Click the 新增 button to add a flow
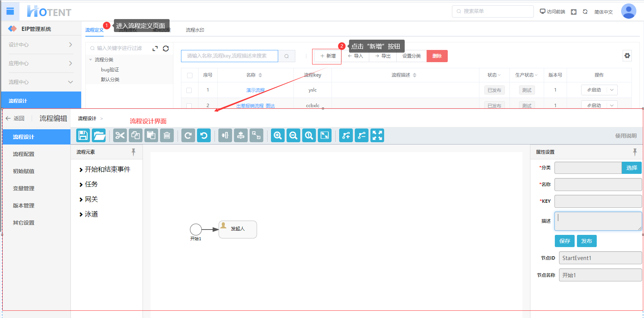This screenshot has height=318, width=644. (328, 56)
